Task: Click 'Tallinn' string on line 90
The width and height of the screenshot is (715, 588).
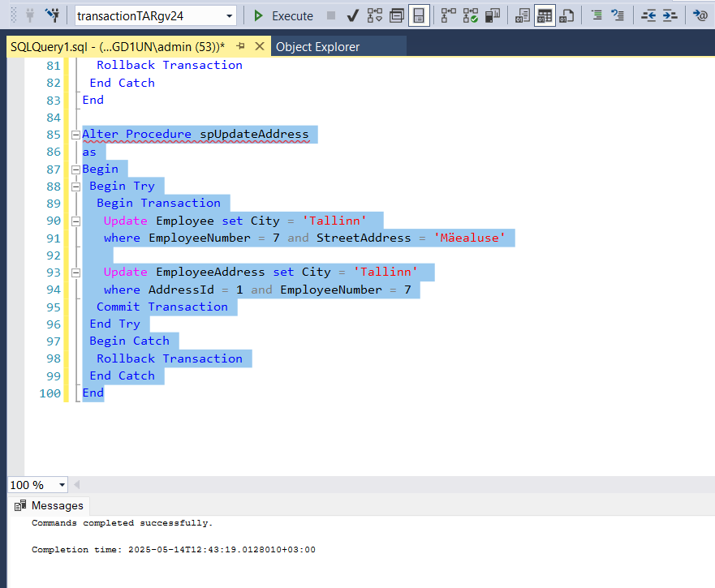Action: point(334,221)
